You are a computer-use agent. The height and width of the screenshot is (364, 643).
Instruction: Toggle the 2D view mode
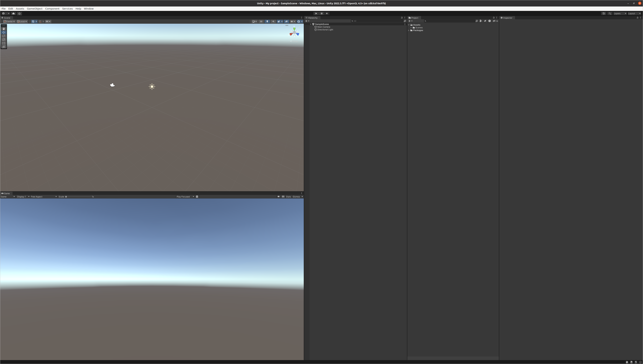(x=261, y=21)
